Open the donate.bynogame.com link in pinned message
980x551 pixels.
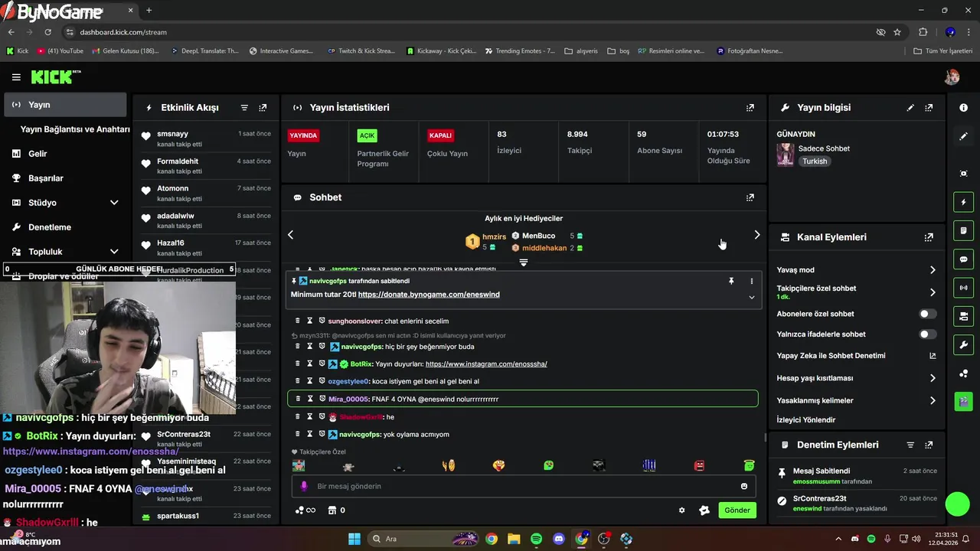(429, 295)
